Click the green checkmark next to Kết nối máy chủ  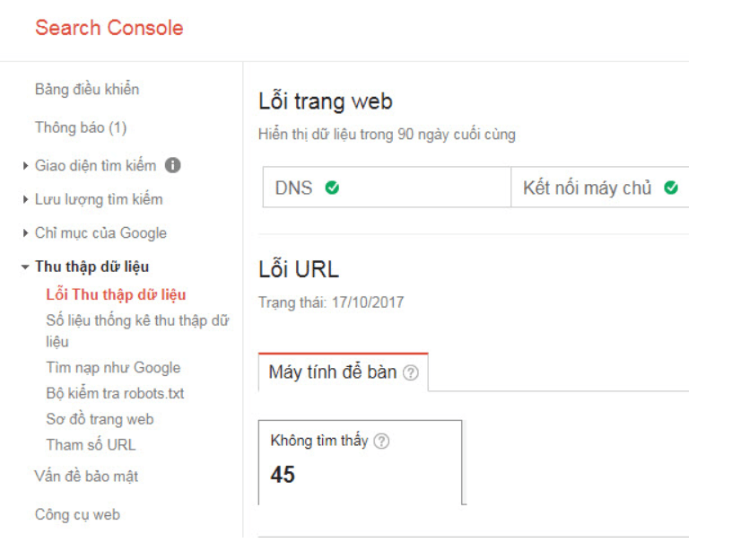[x=671, y=188]
